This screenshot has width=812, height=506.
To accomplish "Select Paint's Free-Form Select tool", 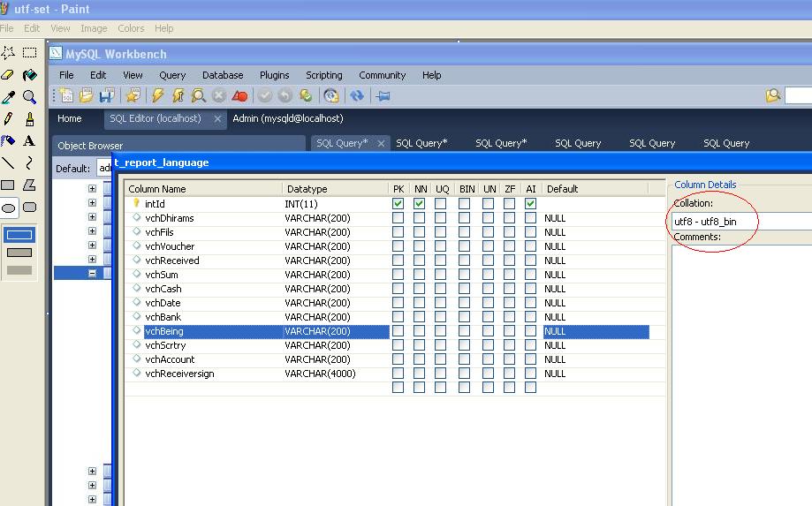I will pyautogui.click(x=8, y=53).
